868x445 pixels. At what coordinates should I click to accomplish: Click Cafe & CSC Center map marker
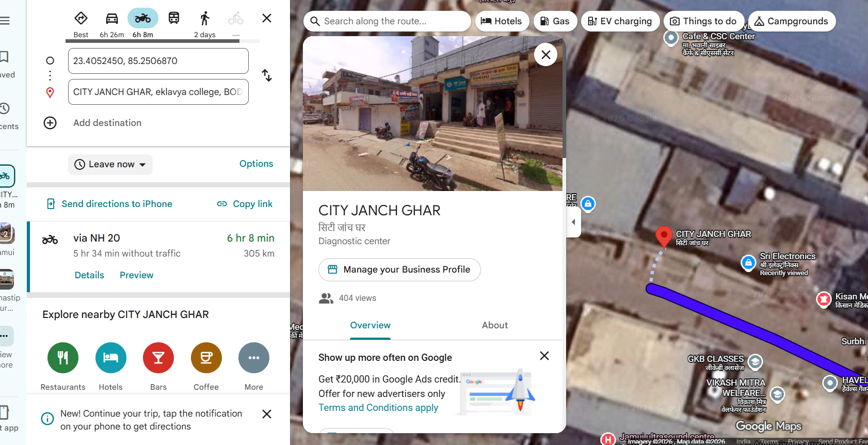pyautogui.click(x=671, y=38)
